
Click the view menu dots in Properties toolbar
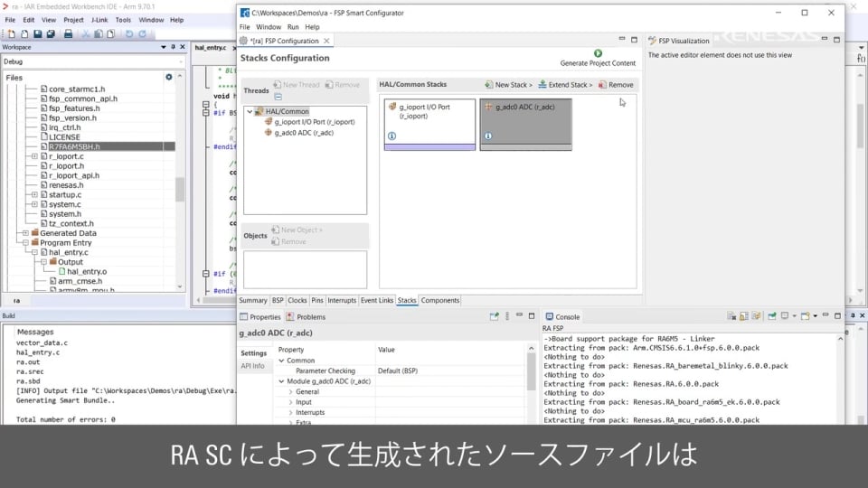click(x=507, y=316)
